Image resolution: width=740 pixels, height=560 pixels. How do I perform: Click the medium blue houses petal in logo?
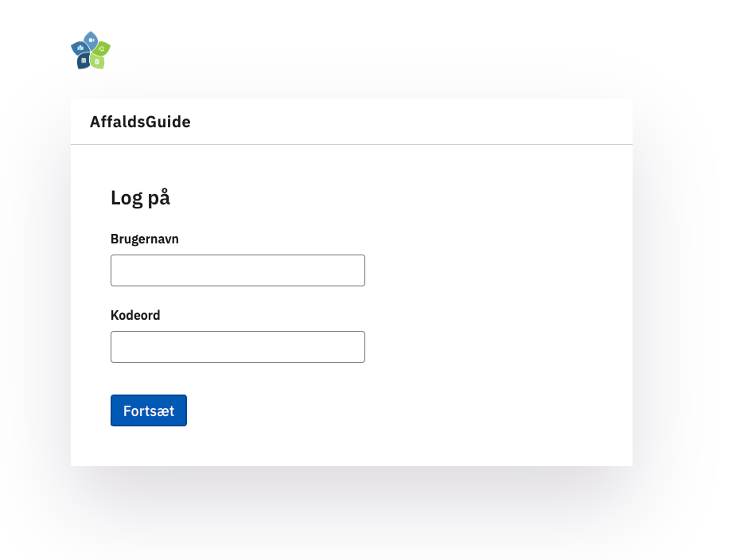click(80, 48)
